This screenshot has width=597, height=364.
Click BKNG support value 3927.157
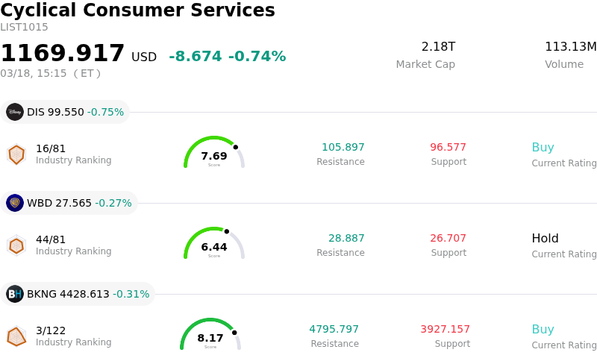coord(445,330)
